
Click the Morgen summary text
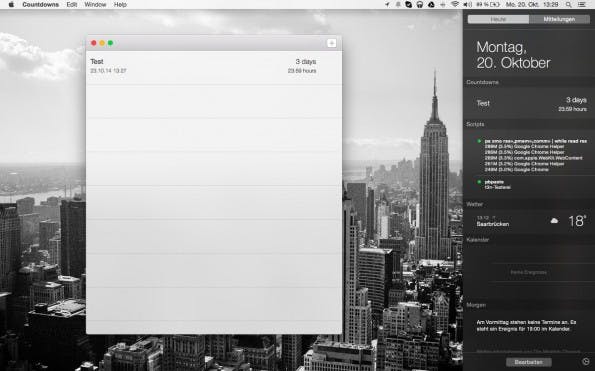[x=526, y=325]
